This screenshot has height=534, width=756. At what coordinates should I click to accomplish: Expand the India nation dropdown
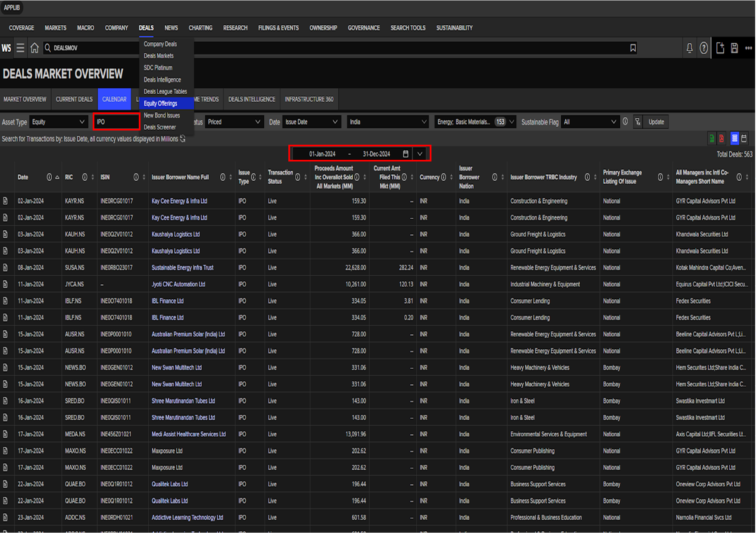coord(387,122)
